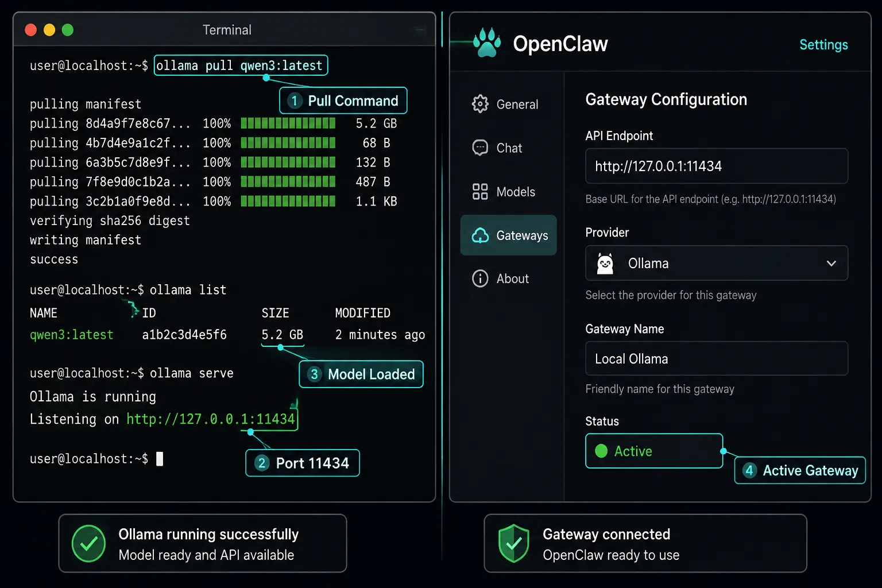
Task: Click the ollama pull qwen3:latest command
Action: (239, 65)
